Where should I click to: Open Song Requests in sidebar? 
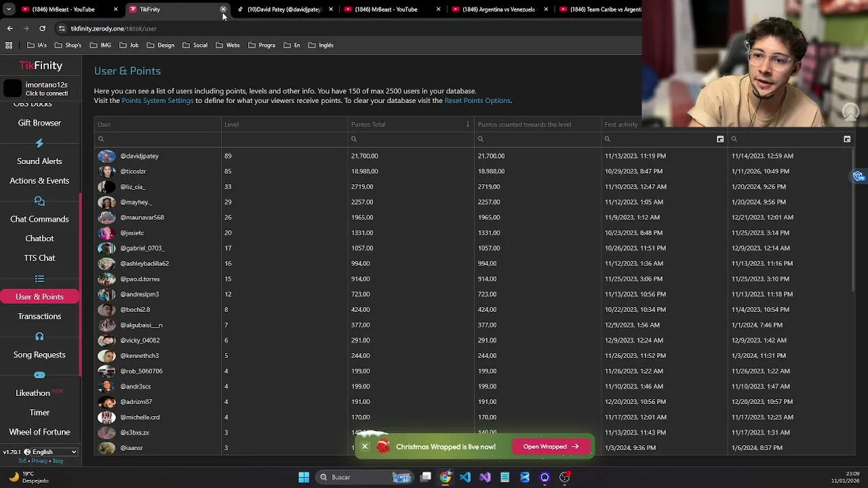[39, 355]
